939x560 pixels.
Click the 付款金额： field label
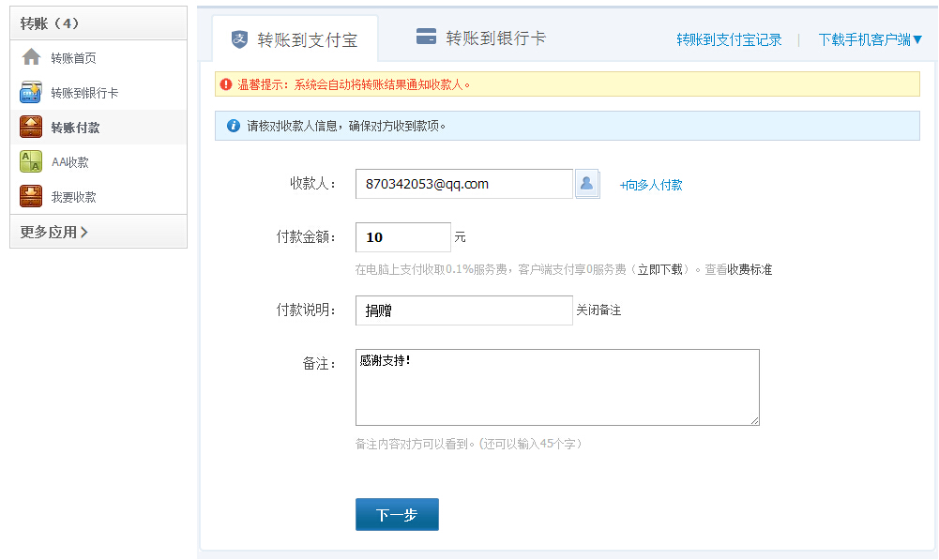click(x=307, y=236)
